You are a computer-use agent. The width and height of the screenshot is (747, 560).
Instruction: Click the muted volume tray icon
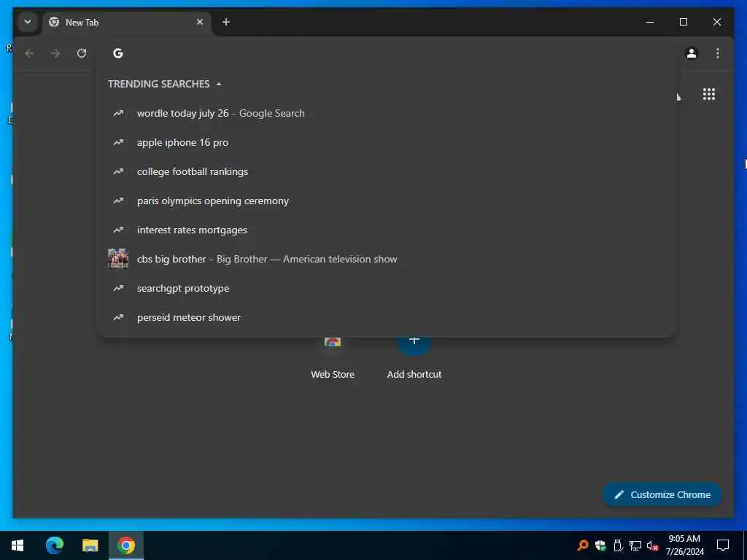point(653,545)
